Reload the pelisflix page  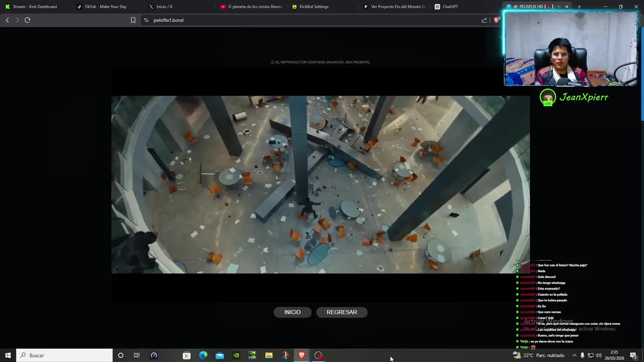coord(27,20)
